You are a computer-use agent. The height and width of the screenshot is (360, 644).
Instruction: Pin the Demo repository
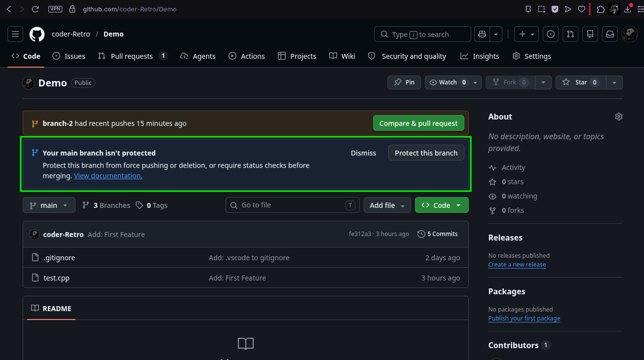[x=404, y=82]
